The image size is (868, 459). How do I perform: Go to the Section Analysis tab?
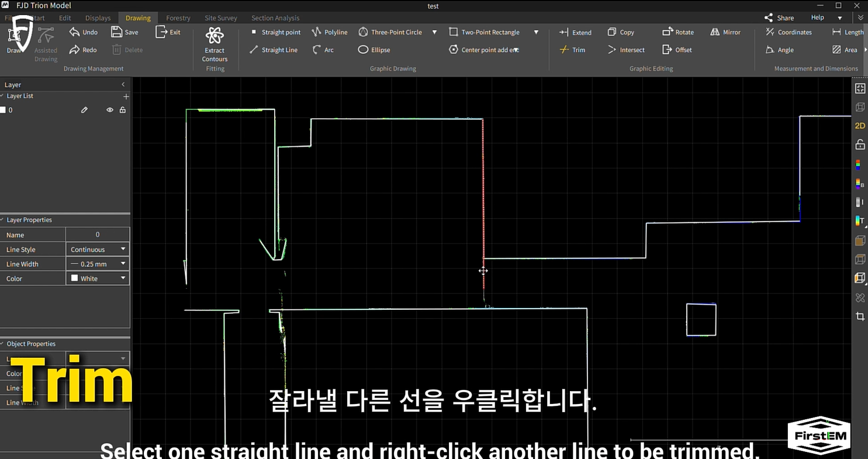(275, 18)
